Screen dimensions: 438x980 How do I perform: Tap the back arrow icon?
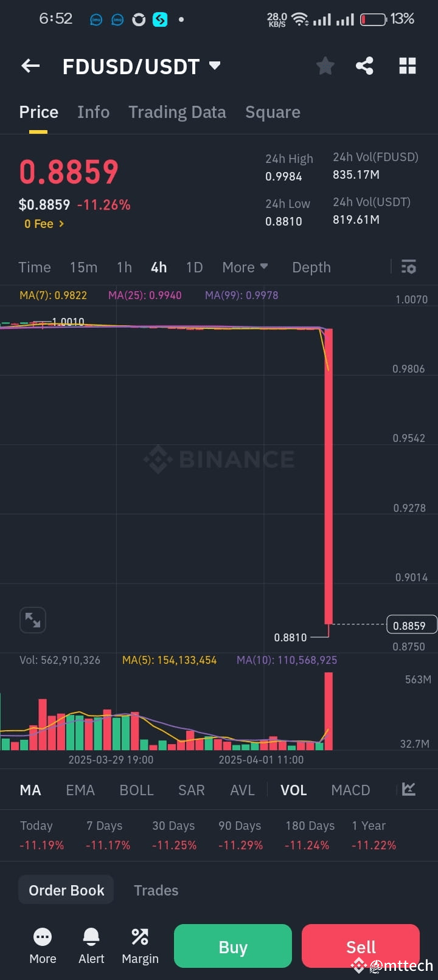pos(30,66)
